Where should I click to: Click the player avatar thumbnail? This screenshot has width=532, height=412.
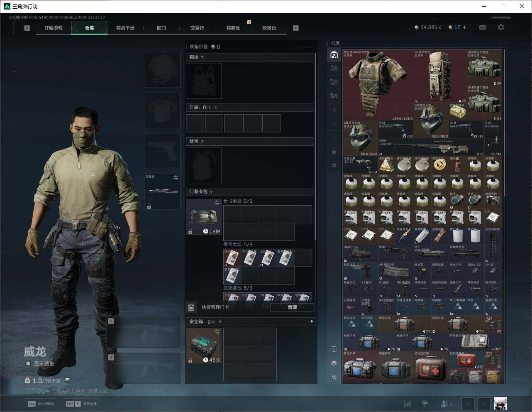click(x=500, y=403)
